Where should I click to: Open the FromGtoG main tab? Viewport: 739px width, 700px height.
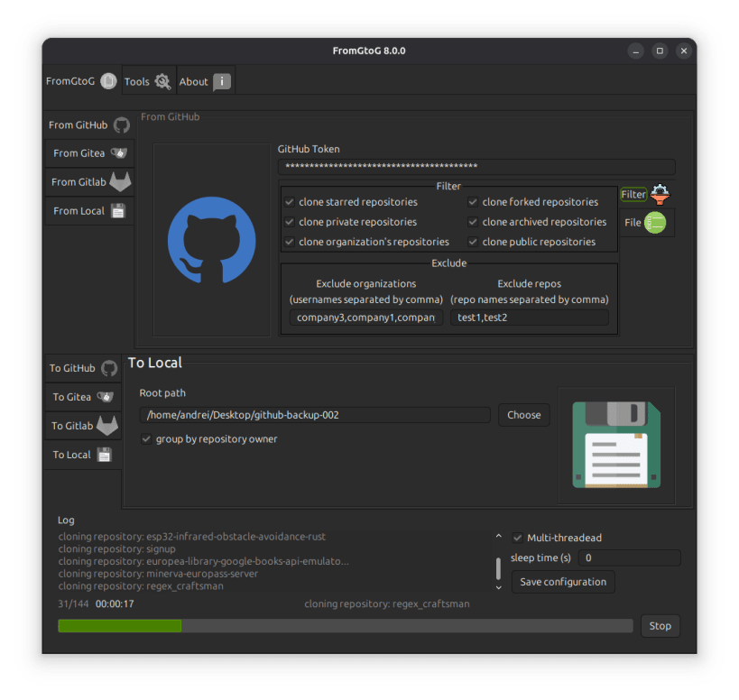coord(81,81)
